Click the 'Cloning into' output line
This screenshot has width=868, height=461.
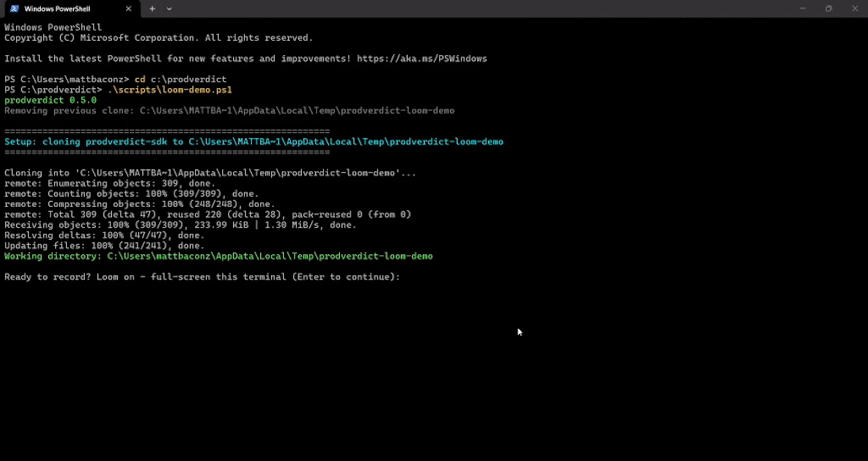(210, 173)
